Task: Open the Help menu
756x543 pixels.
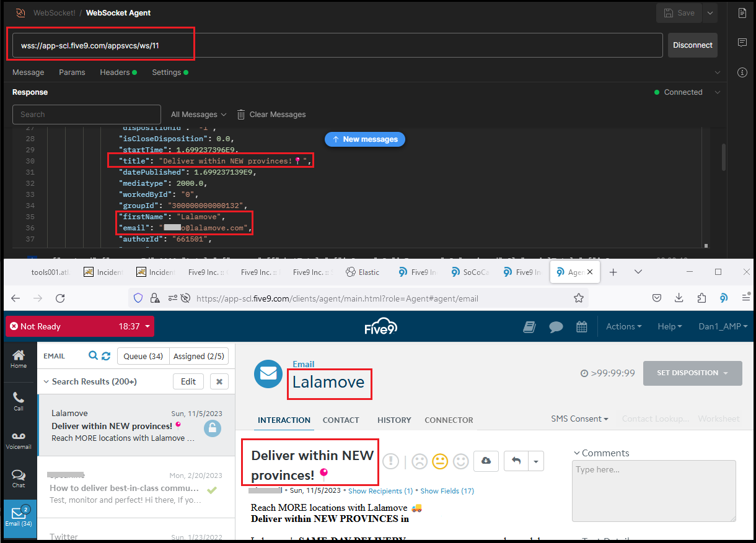Action: coord(669,326)
